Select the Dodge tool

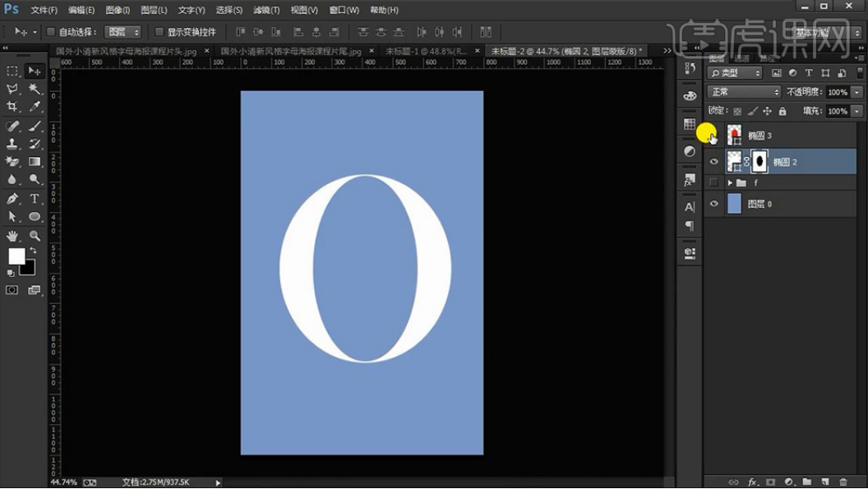pyautogui.click(x=35, y=179)
